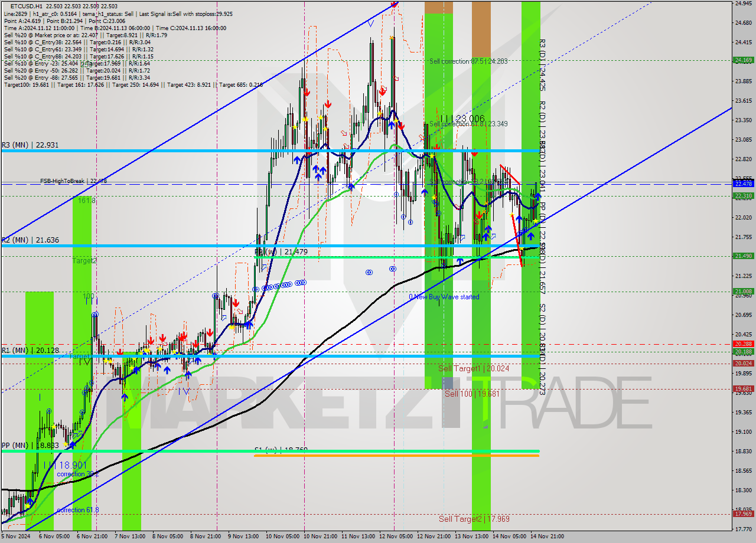Select the red 20.024 price tag
This screenshot has height=543, width=756.
coord(743,363)
